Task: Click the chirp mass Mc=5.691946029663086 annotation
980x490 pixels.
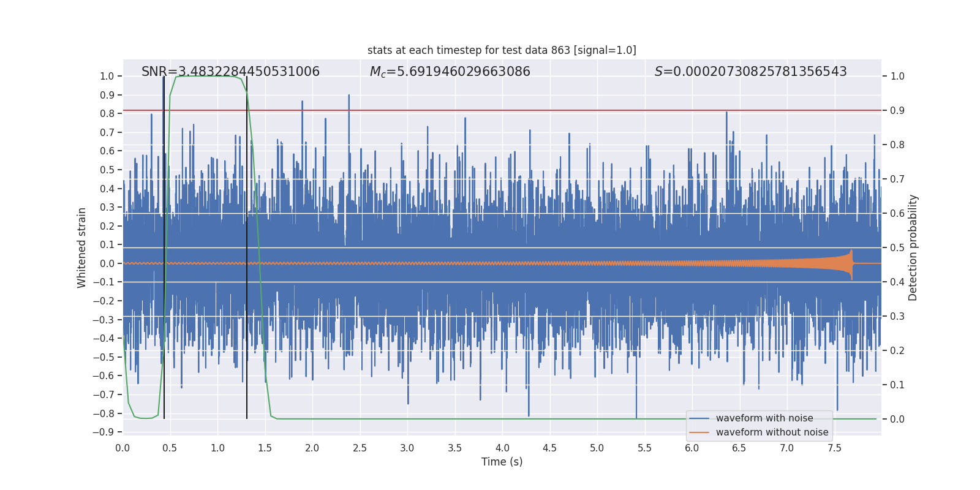Action: (450, 72)
